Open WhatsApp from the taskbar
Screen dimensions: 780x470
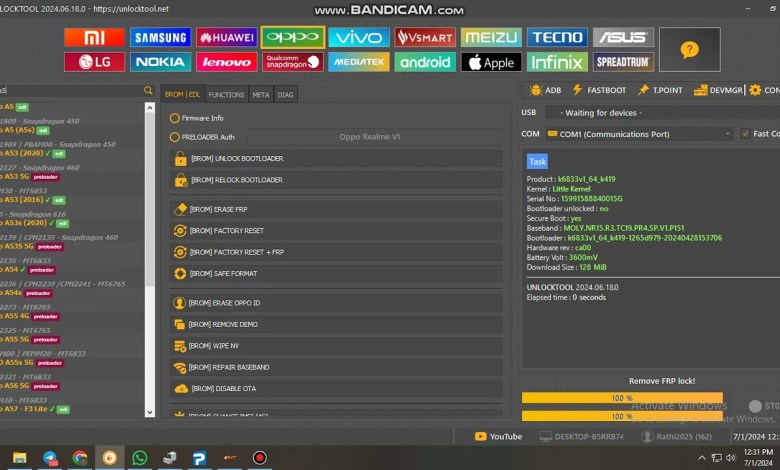pyautogui.click(x=140, y=458)
